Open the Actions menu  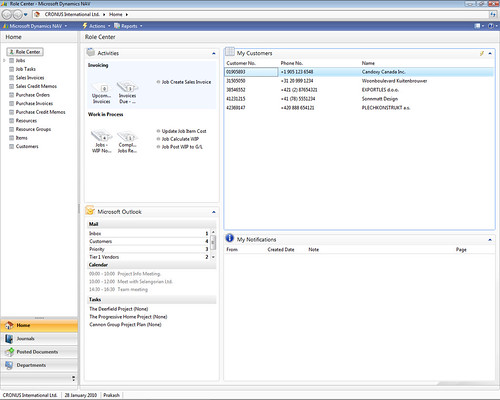coord(96,26)
